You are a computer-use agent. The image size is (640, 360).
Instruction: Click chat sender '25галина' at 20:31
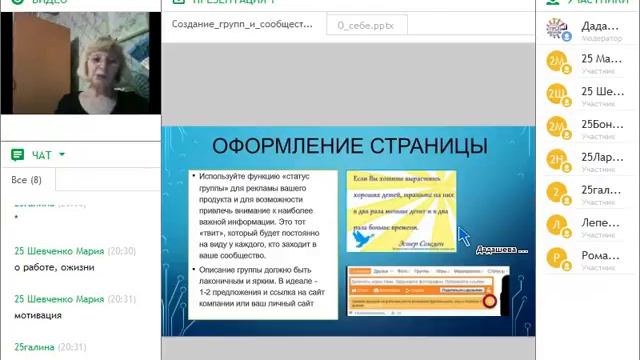(34, 347)
